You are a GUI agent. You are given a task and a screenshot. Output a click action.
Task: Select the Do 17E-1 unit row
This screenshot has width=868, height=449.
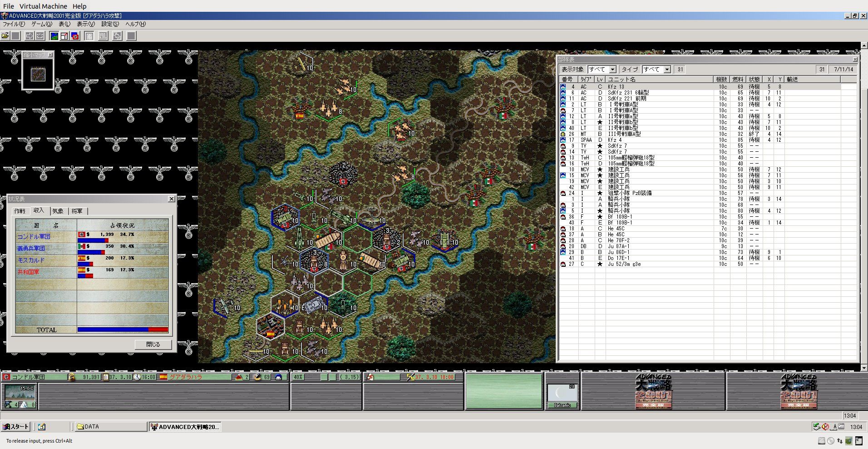pyautogui.click(x=700, y=258)
